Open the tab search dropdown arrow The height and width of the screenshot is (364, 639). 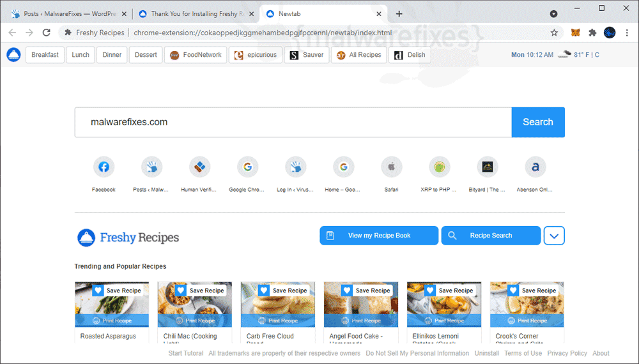[x=553, y=14]
